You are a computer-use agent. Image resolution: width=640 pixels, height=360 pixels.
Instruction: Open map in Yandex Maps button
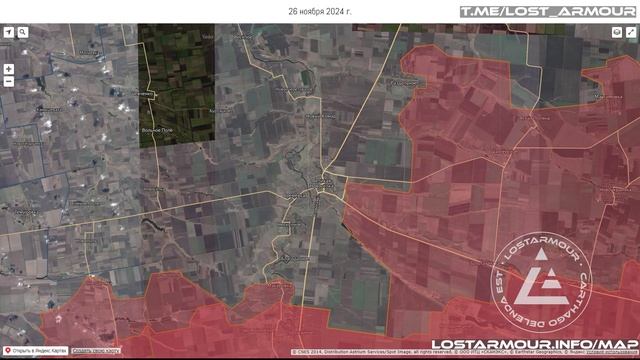[36, 351]
